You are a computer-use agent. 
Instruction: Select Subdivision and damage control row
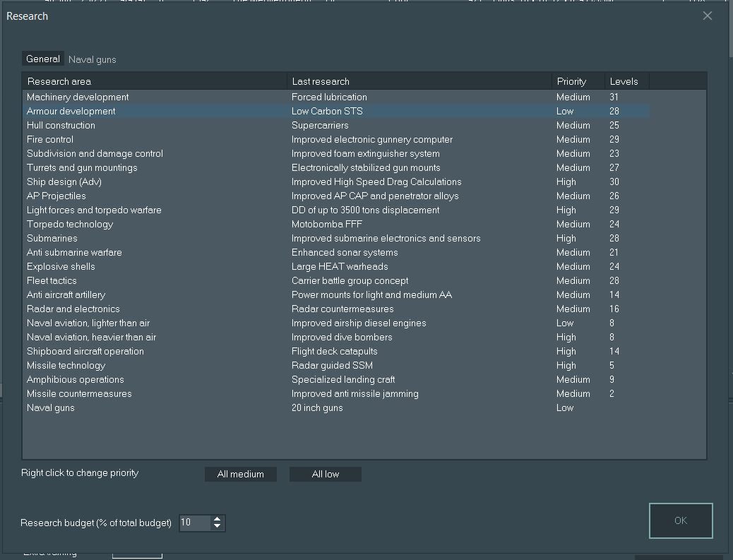coord(336,153)
